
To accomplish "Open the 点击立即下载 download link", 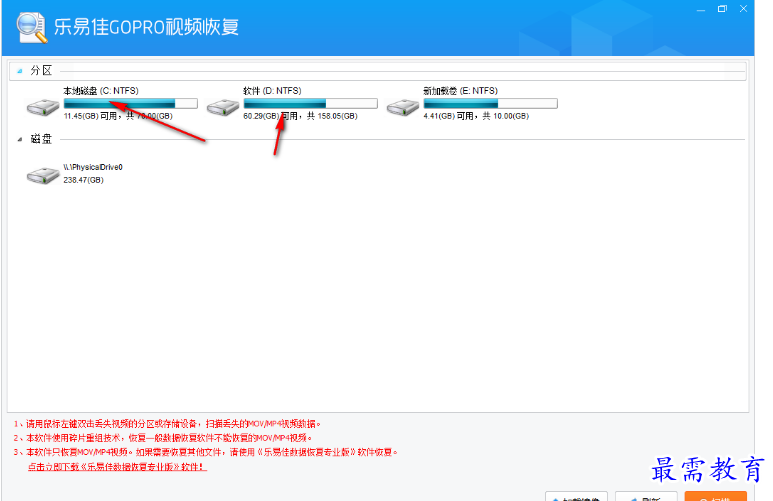I will click(117, 466).
